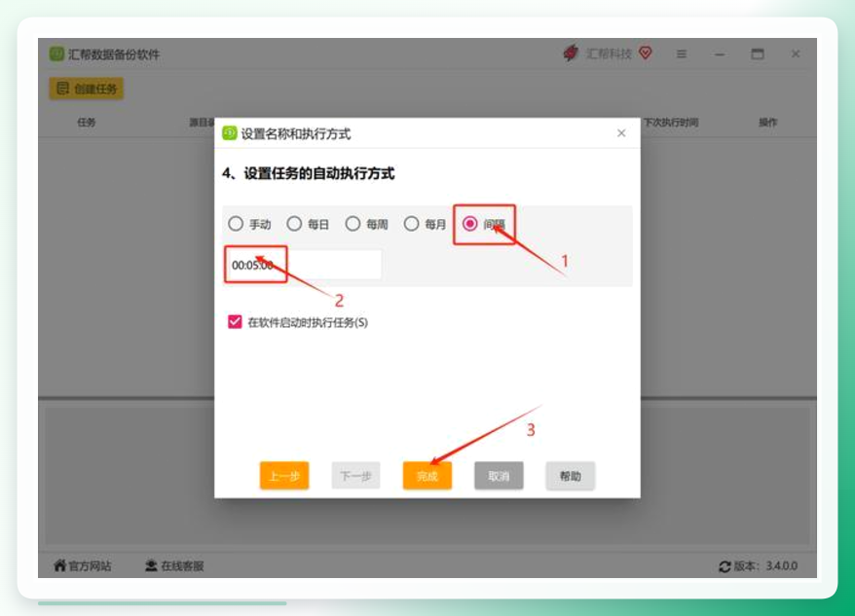This screenshot has width=855, height=616.
Task: Click the 创建任务 button in main window
Action: point(87,89)
